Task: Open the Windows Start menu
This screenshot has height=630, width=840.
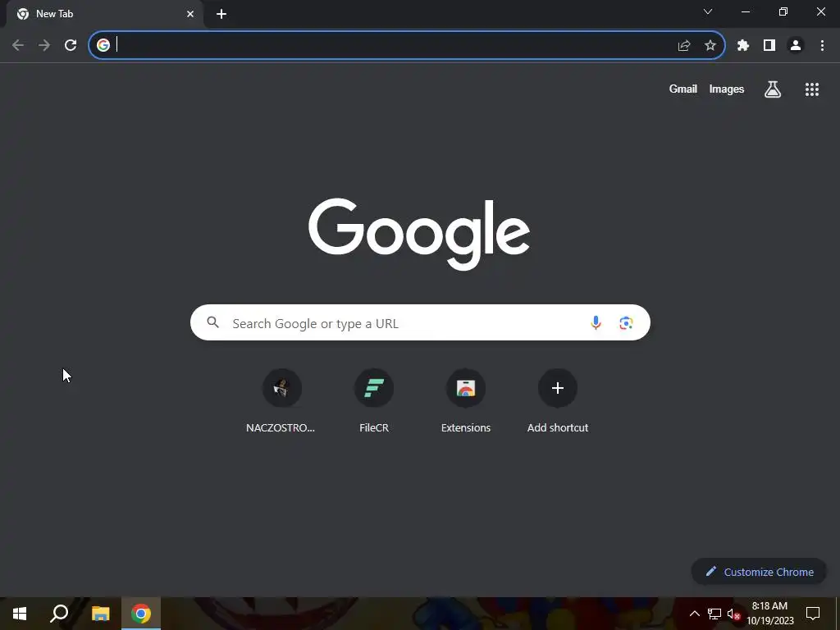Action: coord(20,614)
